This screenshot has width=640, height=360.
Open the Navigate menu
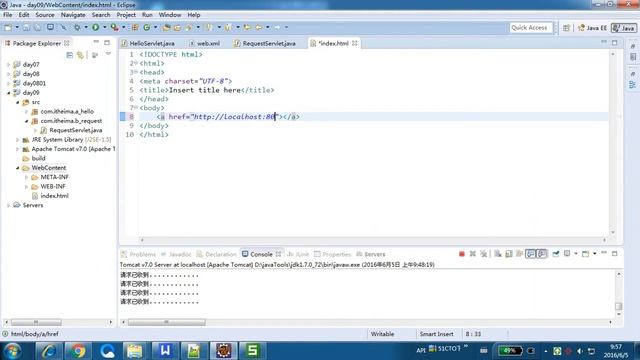pyautogui.click(x=73, y=15)
